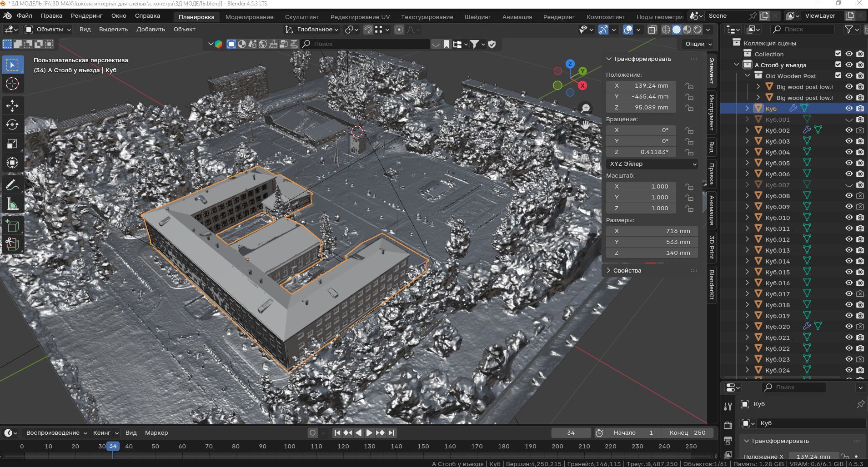Activate the 3D Cursor tool
This screenshot has width=868, height=467.
[x=12, y=84]
